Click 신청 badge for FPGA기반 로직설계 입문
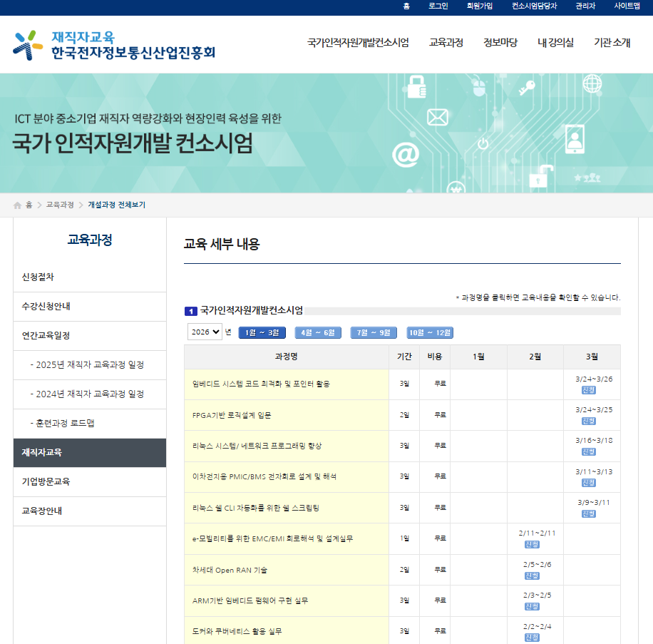Screen dimensions: 653x644 tap(589, 421)
